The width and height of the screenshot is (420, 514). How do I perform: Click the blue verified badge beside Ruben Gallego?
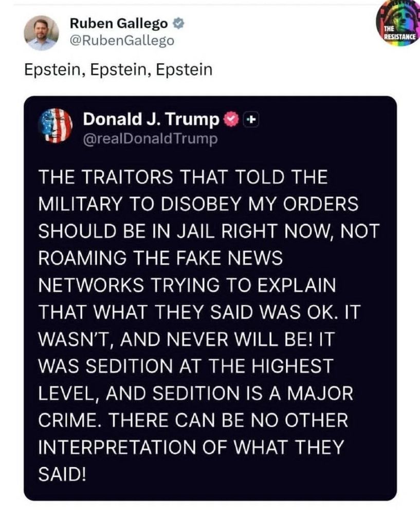click(x=178, y=24)
